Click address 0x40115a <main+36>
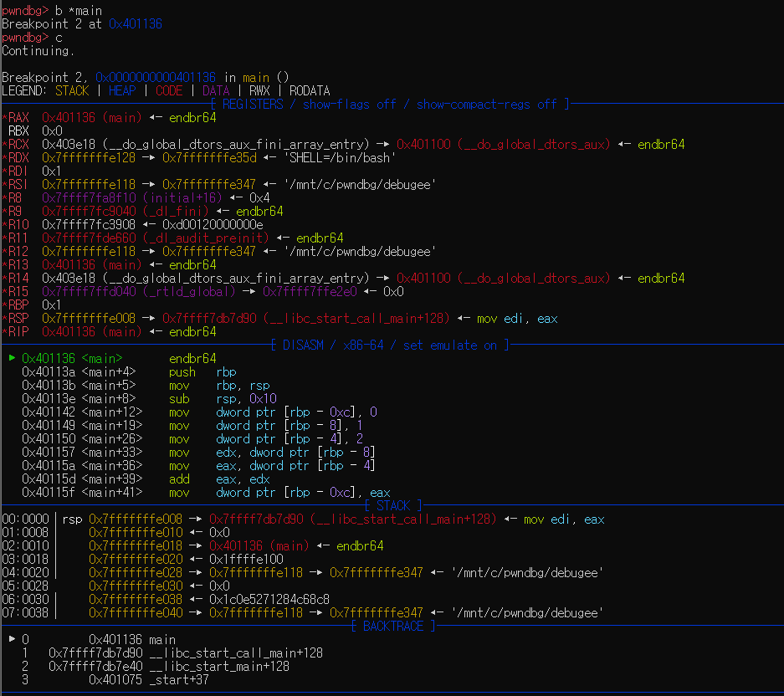Viewport: 784px width, 696px height. 82,466
